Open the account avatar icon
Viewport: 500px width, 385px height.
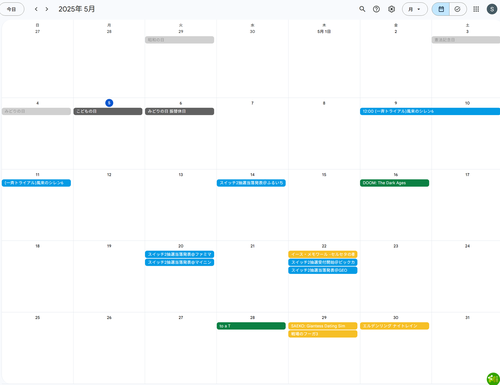click(492, 9)
